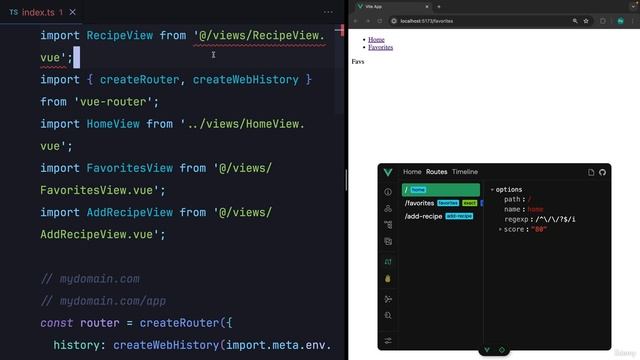Click 'const router = createRouter({' line
Image resolution: width=640 pixels, height=360 pixels.
(x=136, y=323)
